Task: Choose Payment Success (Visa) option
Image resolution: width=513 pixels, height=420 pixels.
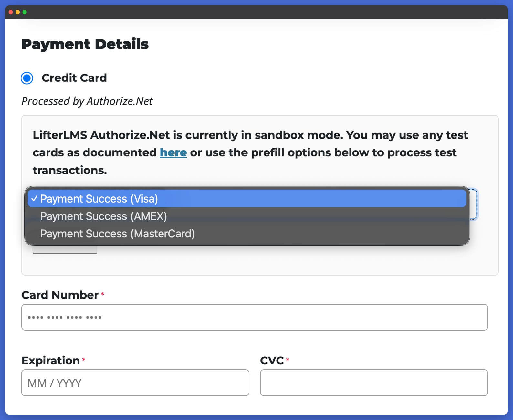Action: 247,199
